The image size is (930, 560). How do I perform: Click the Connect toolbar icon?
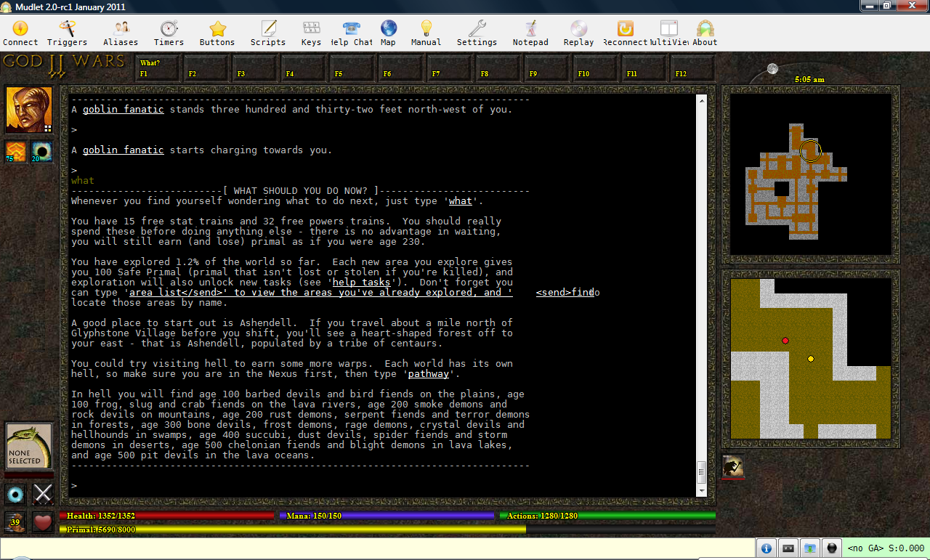point(20,33)
